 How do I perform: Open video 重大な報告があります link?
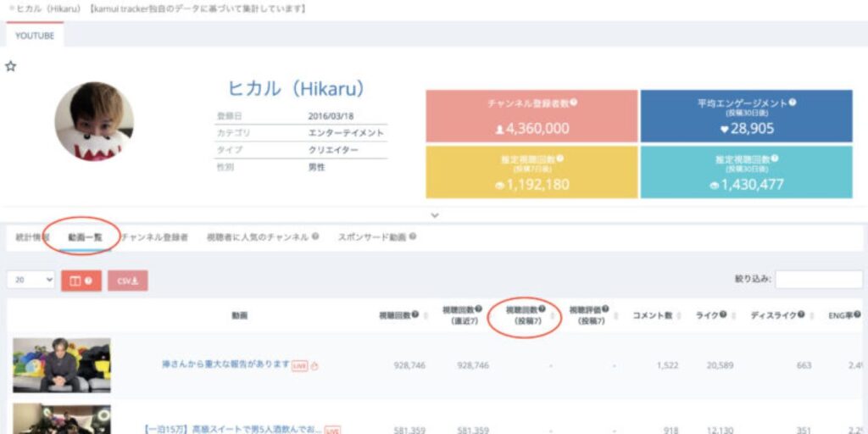click(x=225, y=364)
